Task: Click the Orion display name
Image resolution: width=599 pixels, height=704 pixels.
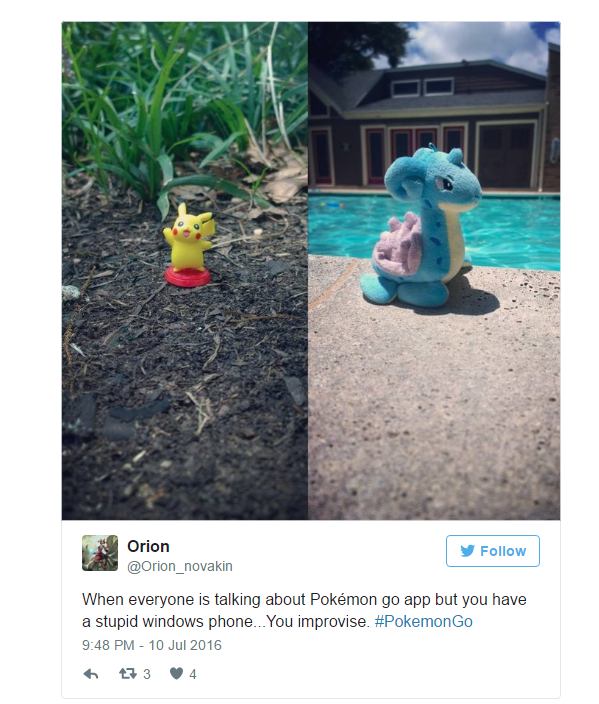Action: 148,546
